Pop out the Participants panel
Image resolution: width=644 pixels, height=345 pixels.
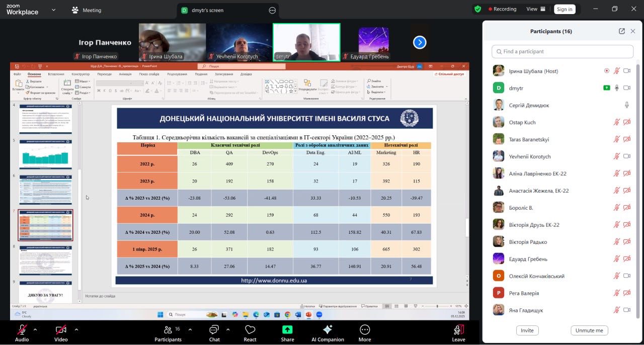(x=622, y=31)
